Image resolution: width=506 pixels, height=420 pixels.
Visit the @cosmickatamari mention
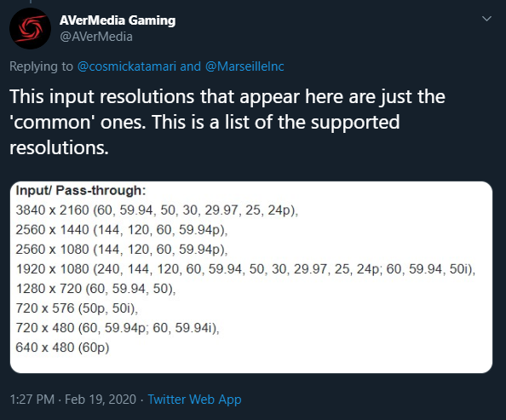(127, 66)
